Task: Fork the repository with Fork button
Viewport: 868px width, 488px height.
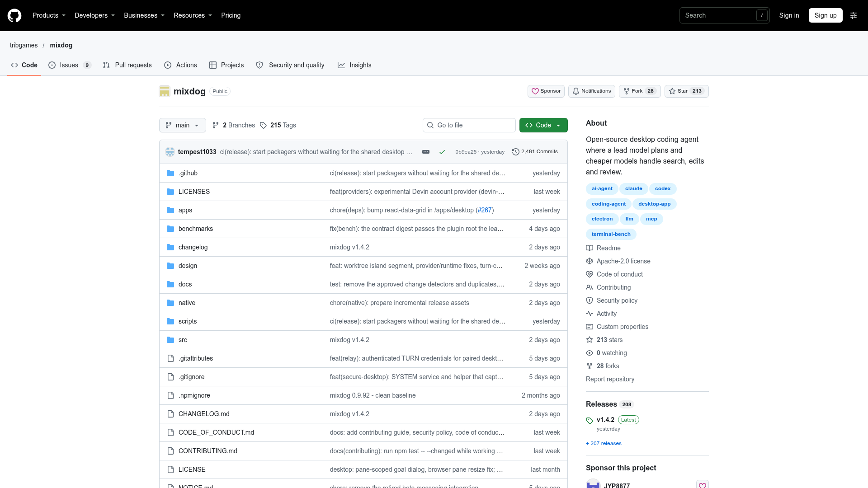Action: point(640,91)
